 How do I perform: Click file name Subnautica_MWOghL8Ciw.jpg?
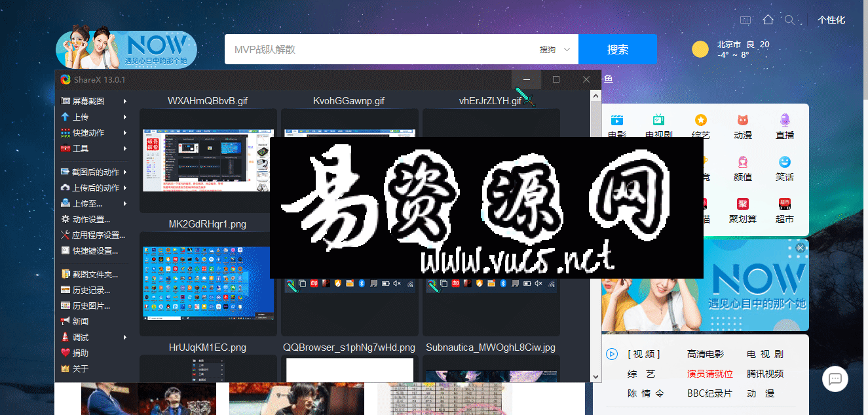coord(491,347)
